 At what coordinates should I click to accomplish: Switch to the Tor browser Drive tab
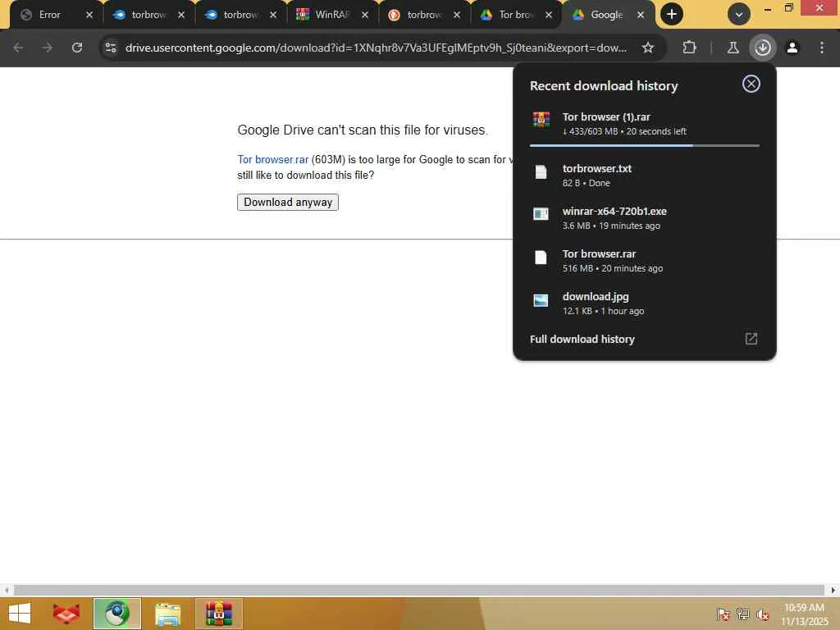516,15
